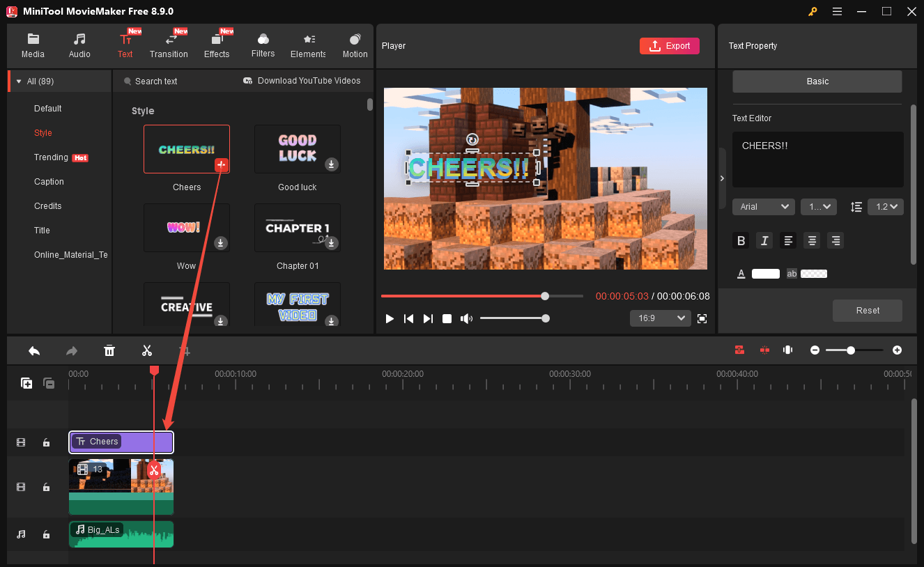
Task: Center-align the text
Action: 812,241
